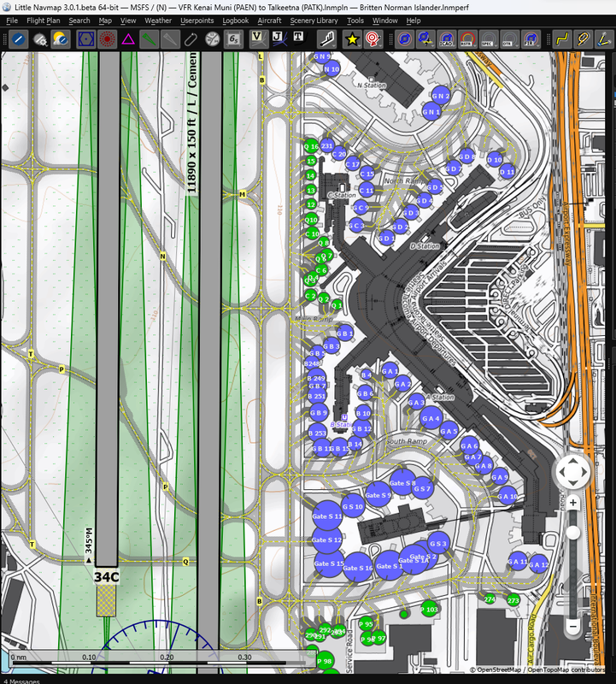The image size is (616, 684).
Task: Click the 345°M runway heading label
Action: coord(89,545)
